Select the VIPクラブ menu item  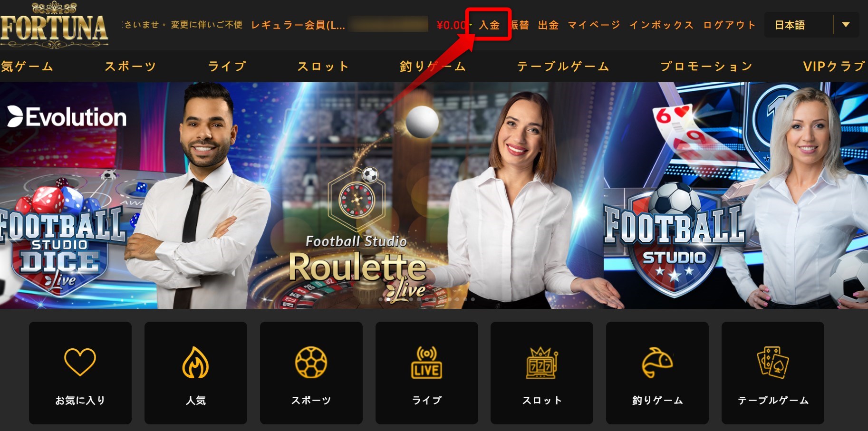click(x=835, y=67)
